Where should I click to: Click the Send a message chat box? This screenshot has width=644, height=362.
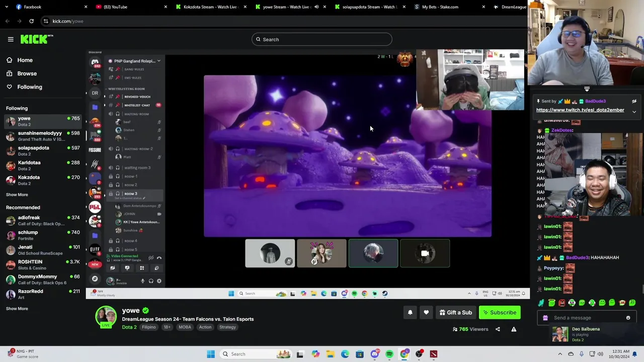pos(587,318)
